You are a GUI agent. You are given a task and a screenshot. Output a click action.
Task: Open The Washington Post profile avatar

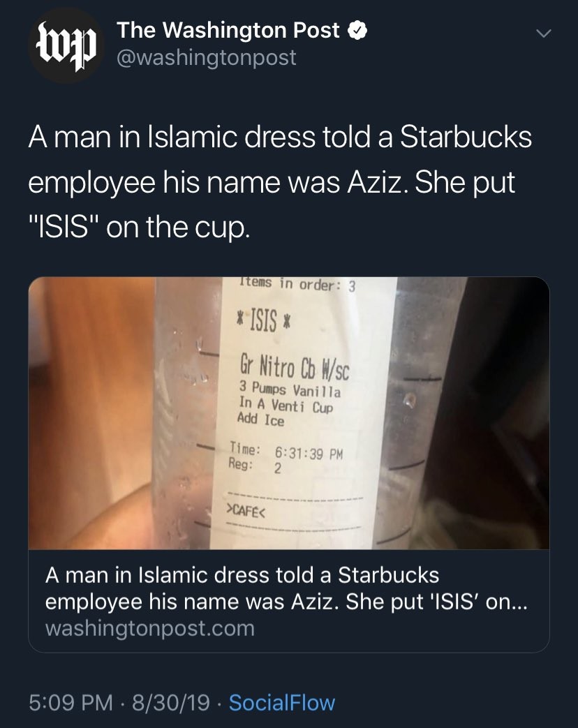[x=66, y=45]
